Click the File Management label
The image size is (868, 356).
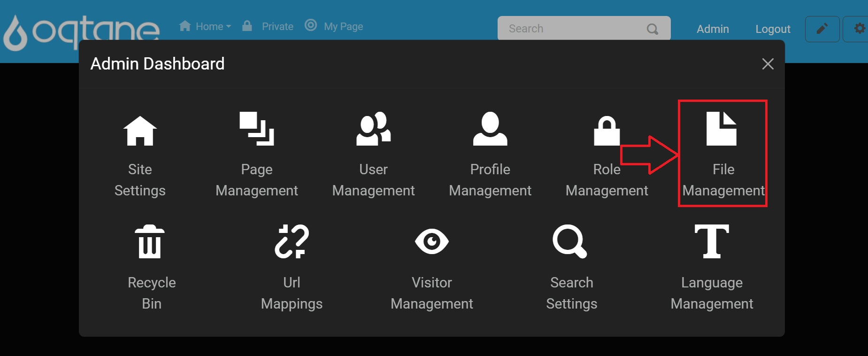723,180
